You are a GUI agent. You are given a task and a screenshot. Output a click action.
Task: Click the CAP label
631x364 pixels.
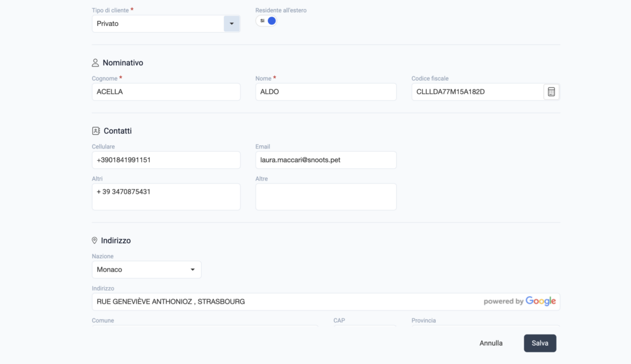pos(340,320)
